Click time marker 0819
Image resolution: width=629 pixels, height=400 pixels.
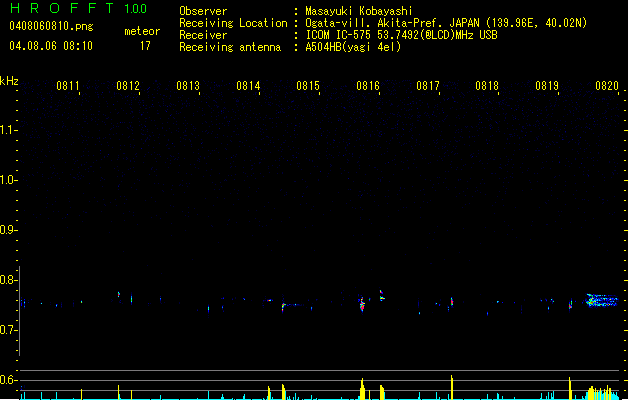(547, 86)
